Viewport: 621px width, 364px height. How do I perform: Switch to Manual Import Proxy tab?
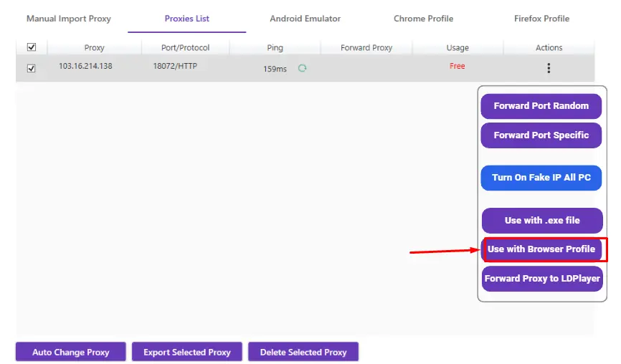69,19
